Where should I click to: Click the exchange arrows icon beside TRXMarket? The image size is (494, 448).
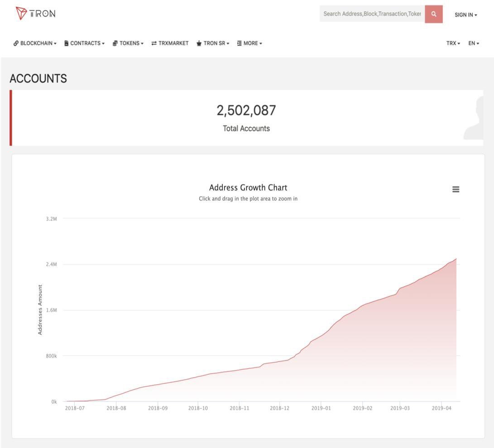click(154, 43)
